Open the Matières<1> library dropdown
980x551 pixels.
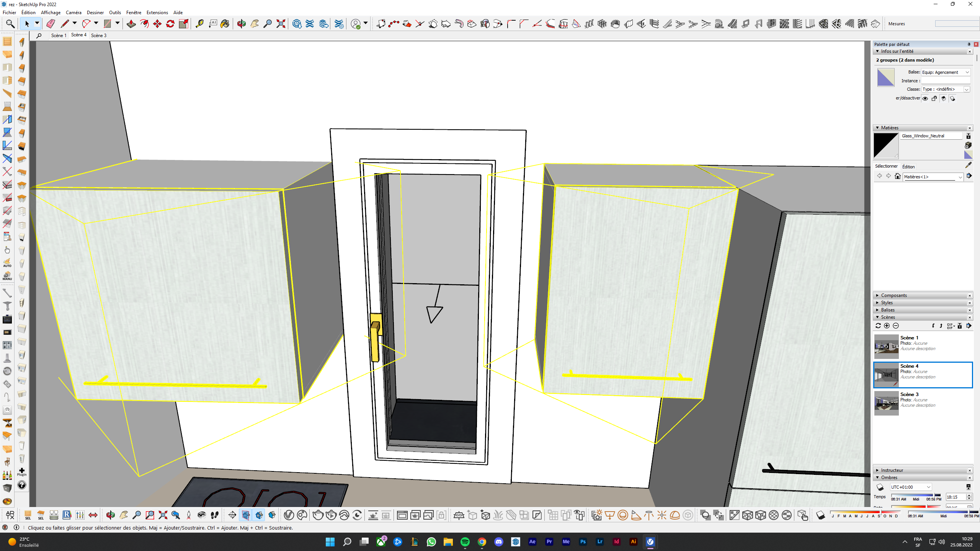[933, 177]
